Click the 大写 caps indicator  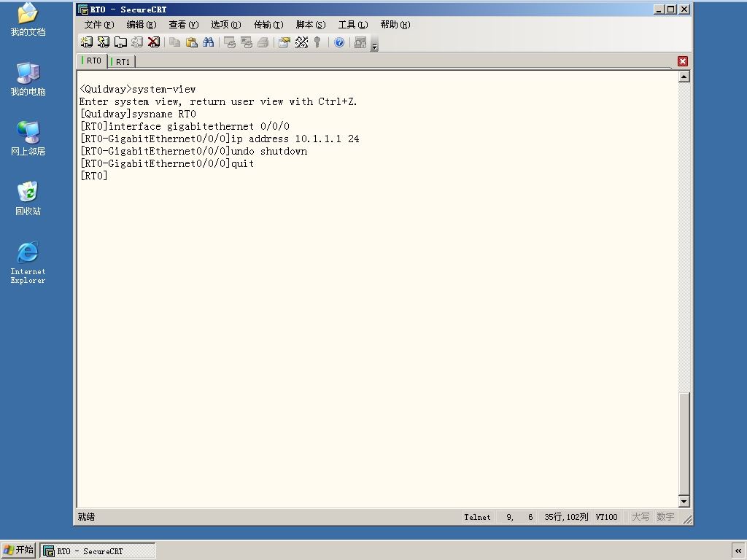(640, 517)
